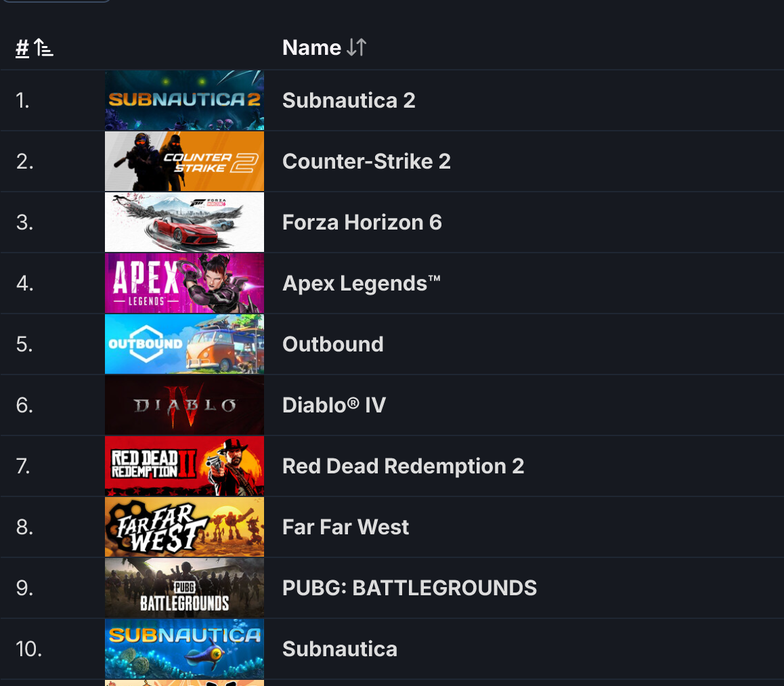The height and width of the screenshot is (686, 784).
Task: Open the Forza Horizon 6 banner image
Action: [185, 223]
